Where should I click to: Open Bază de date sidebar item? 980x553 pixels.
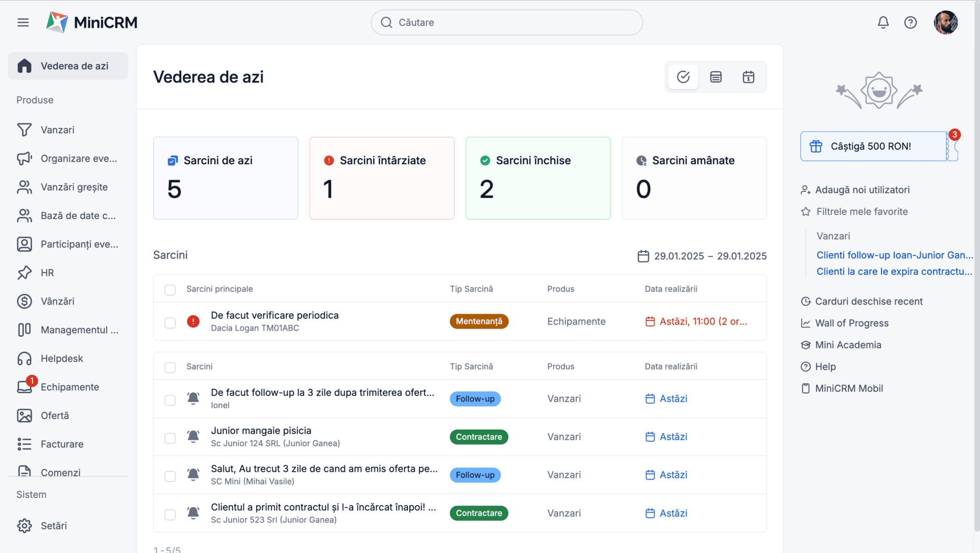click(68, 216)
